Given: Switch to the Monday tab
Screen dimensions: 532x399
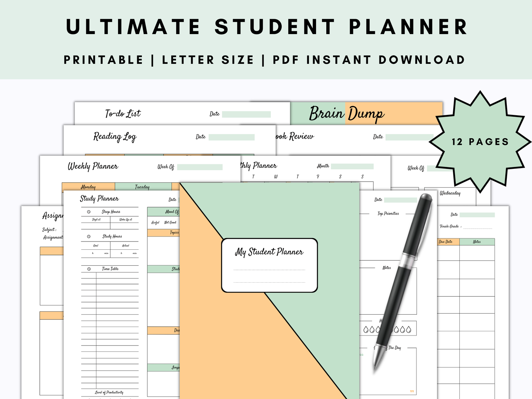Looking at the screenshot, I should tap(88, 187).
